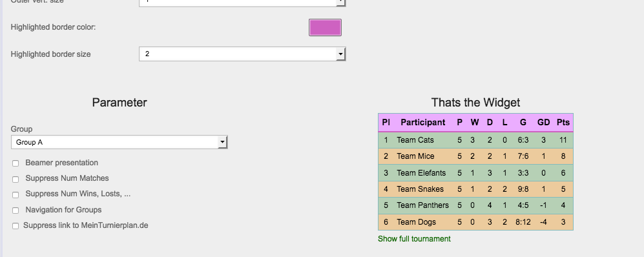
Task: Click the Team Dogs row
Action: (475, 222)
